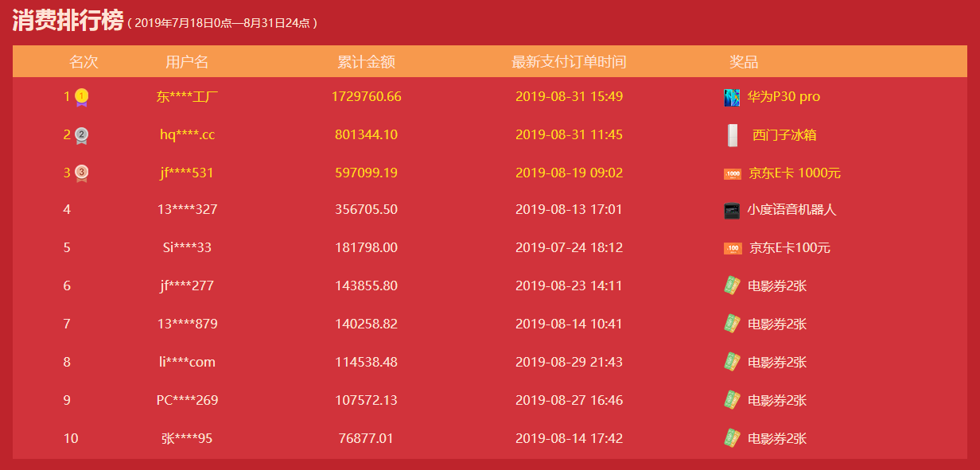Image resolution: width=980 pixels, height=470 pixels.
Task: Click the 最新支付订单时间 column header
Action: 569,62
